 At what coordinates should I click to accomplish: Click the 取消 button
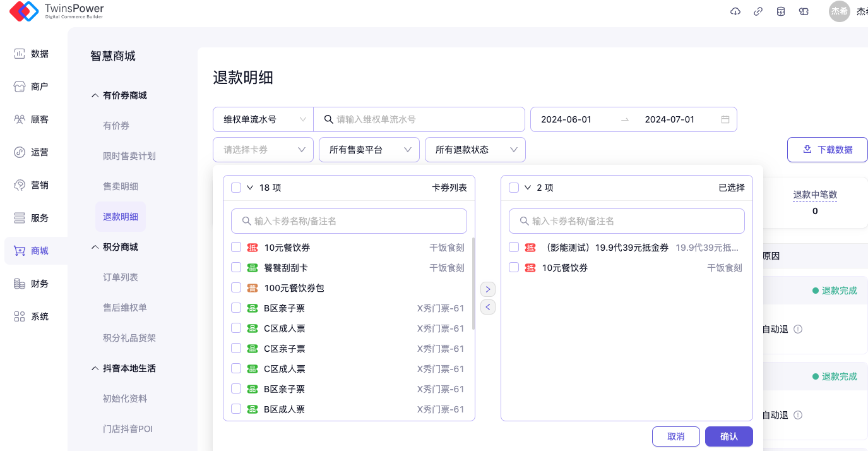676,436
